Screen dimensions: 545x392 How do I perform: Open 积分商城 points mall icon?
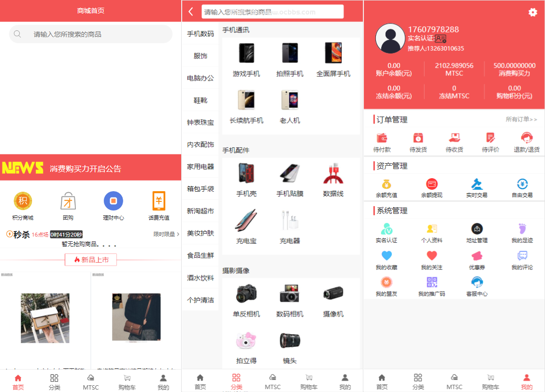coord(23,206)
